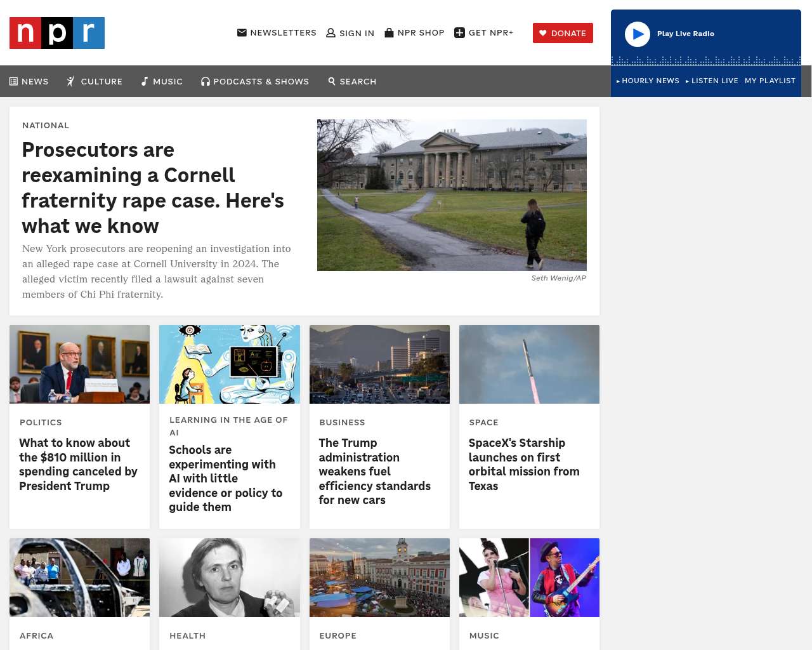This screenshot has width=812, height=650.
Task: Open search via magnifier icon
Action: (x=332, y=81)
